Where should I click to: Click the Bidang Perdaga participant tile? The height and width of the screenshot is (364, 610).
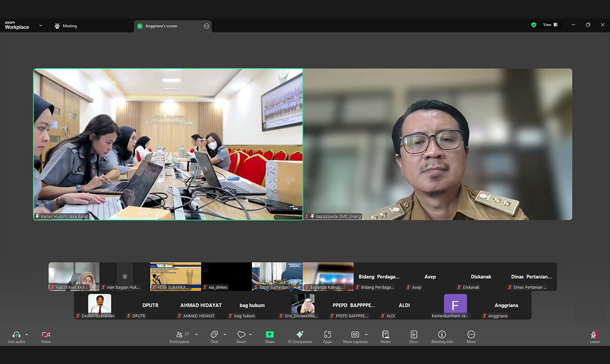tap(379, 277)
